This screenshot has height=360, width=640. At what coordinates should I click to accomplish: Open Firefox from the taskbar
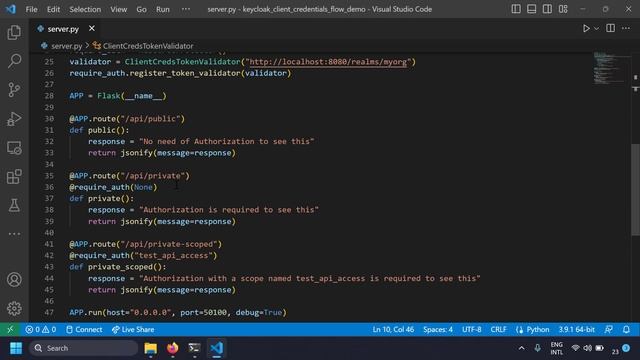pos(173,348)
